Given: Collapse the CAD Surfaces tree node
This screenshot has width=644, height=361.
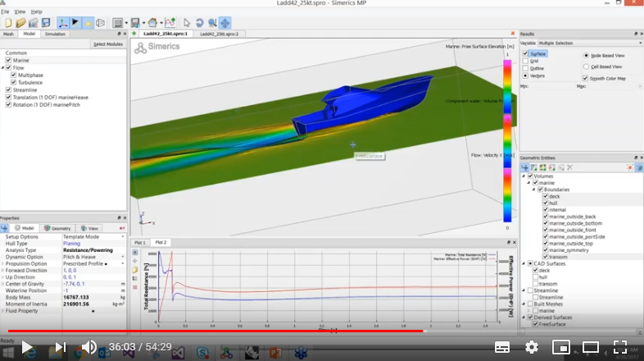Looking at the screenshot, I should click(524, 263).
